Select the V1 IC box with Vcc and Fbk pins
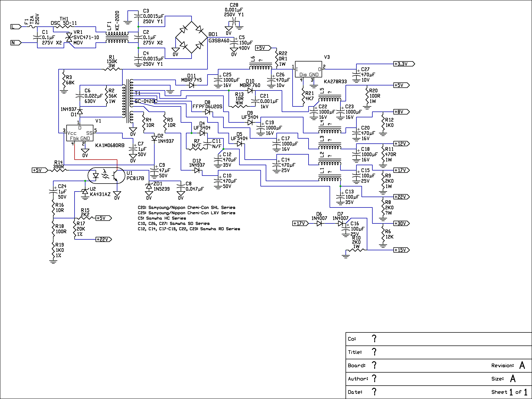The image size is (532, 399). tap(80, 133)
